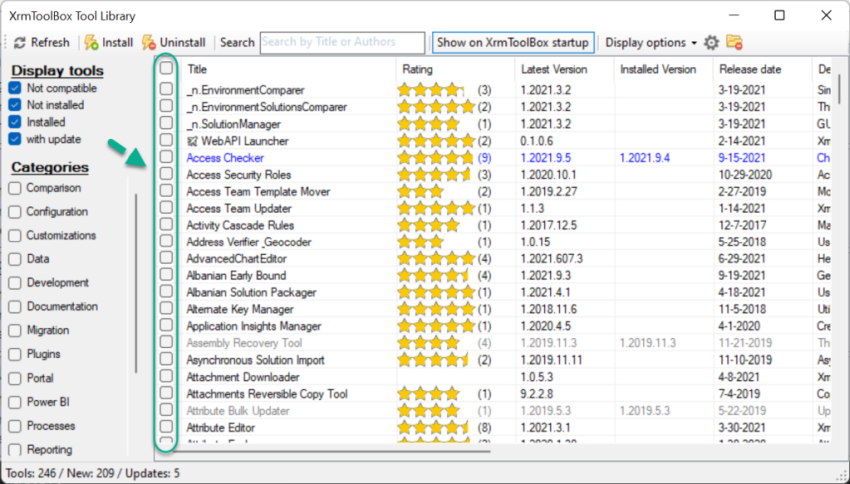This screenshot has height=484, width=850.
Task: Select the AdvancedChartEditor title
Action: 236,259
